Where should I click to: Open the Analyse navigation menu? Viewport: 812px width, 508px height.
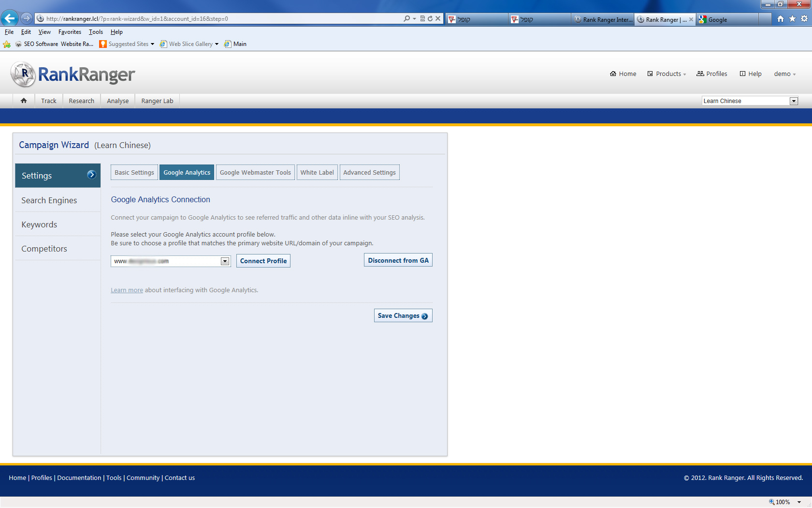click(x=118, y=101)
